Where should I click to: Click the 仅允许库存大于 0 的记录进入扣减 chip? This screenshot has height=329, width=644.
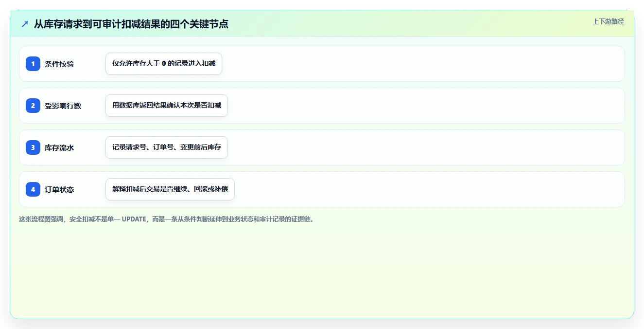tap(164, 64)
